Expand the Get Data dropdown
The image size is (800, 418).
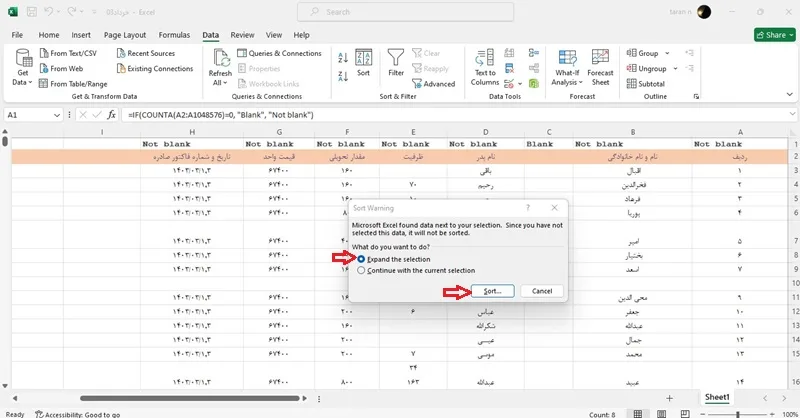(x=22, y=67)
